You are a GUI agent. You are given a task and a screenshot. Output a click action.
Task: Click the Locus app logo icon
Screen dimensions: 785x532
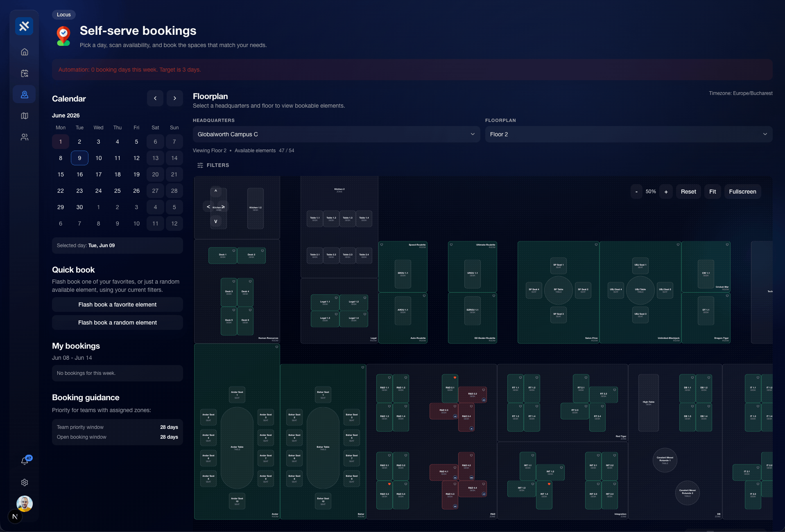(24, 26)
